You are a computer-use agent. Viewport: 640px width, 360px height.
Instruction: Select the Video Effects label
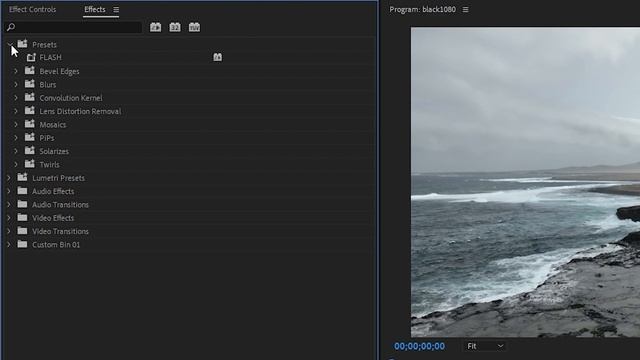pos(53,218)
